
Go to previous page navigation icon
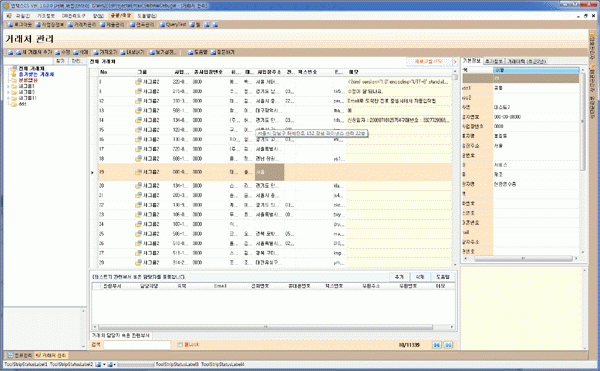point(437,345)
